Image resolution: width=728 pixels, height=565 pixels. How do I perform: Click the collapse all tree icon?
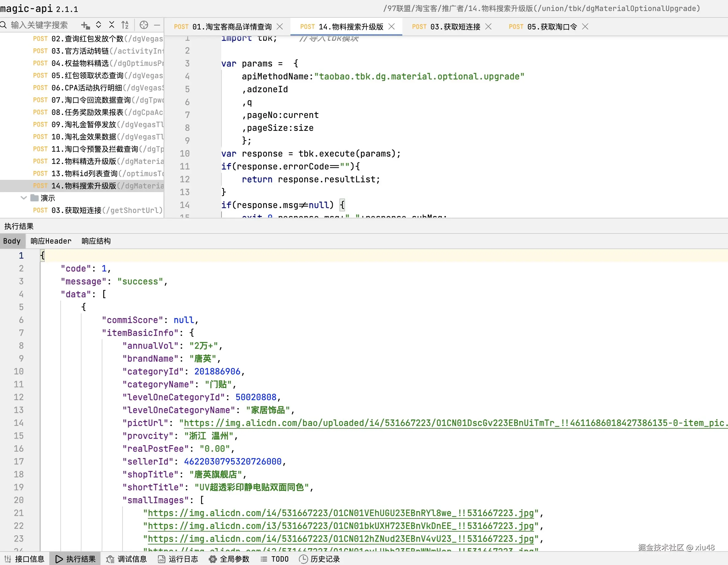(x=112, y=25)
